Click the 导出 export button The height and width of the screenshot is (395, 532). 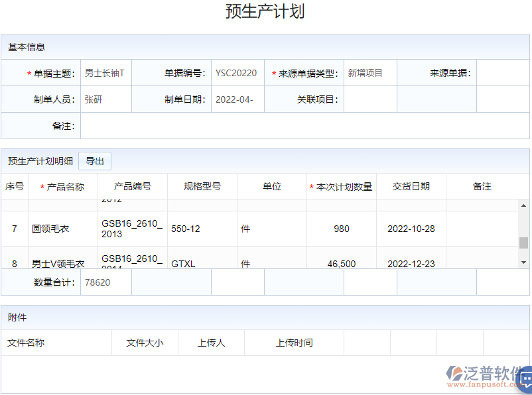pos(95,161)
